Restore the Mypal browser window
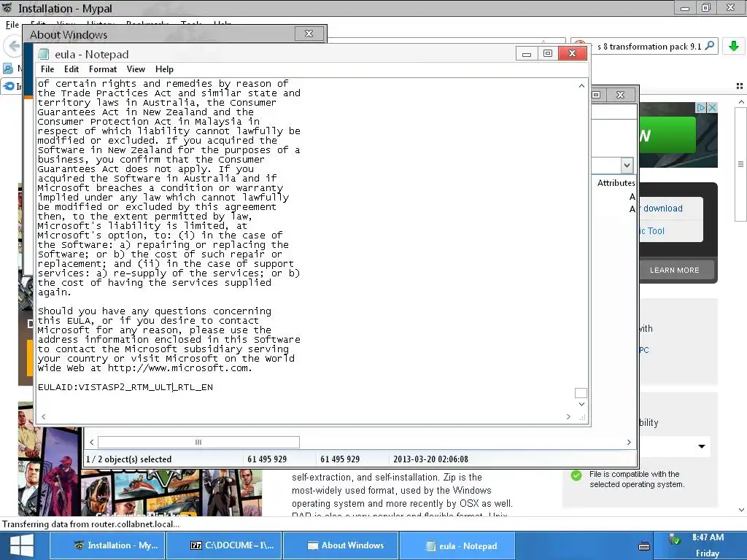This screenshot has height=560, width=747. 706,7
